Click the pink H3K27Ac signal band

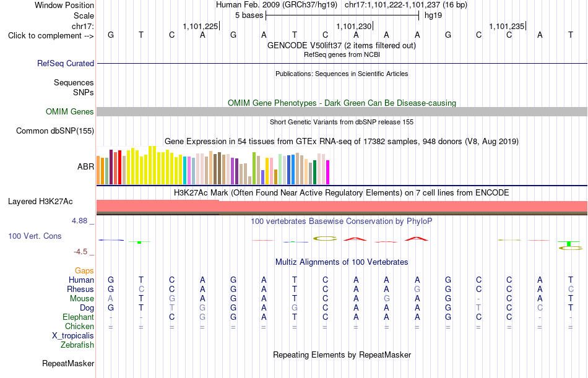[x=342, y=206]
